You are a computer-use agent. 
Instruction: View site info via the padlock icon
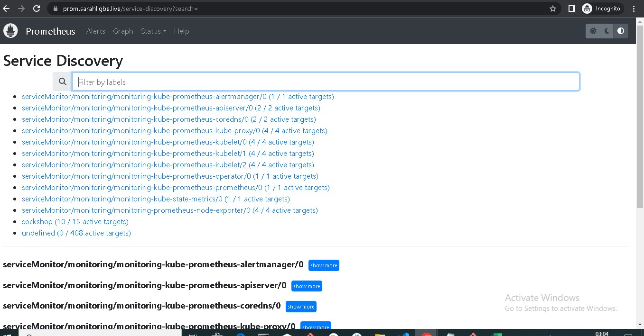click(55, 9)
